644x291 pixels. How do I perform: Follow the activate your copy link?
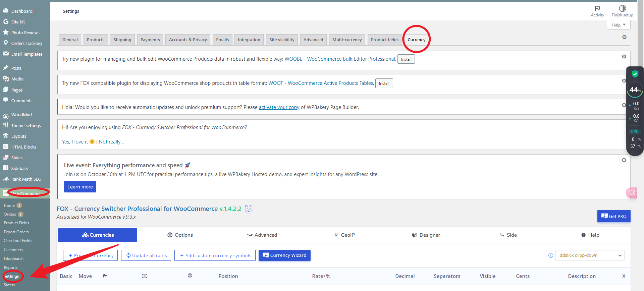coord(279,107)
